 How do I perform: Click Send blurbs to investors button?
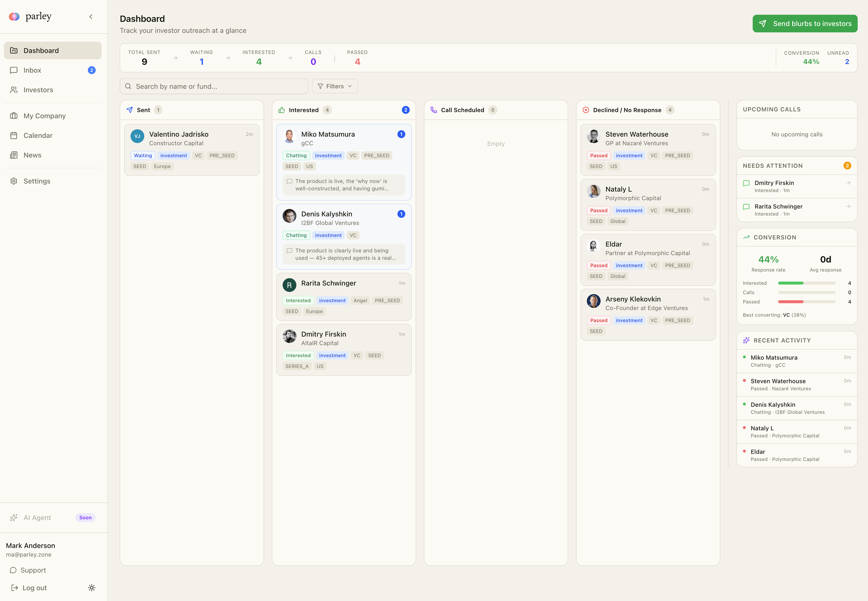(x=805, y=23)
